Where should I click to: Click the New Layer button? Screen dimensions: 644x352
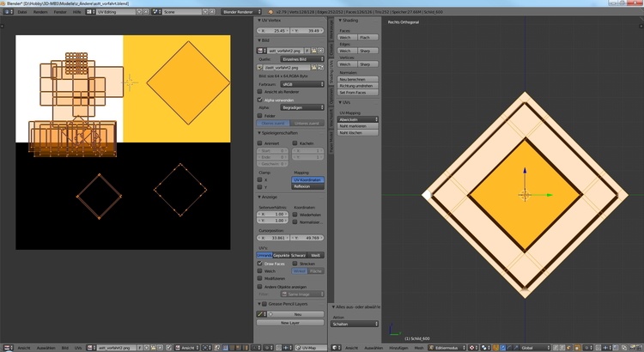291,322
